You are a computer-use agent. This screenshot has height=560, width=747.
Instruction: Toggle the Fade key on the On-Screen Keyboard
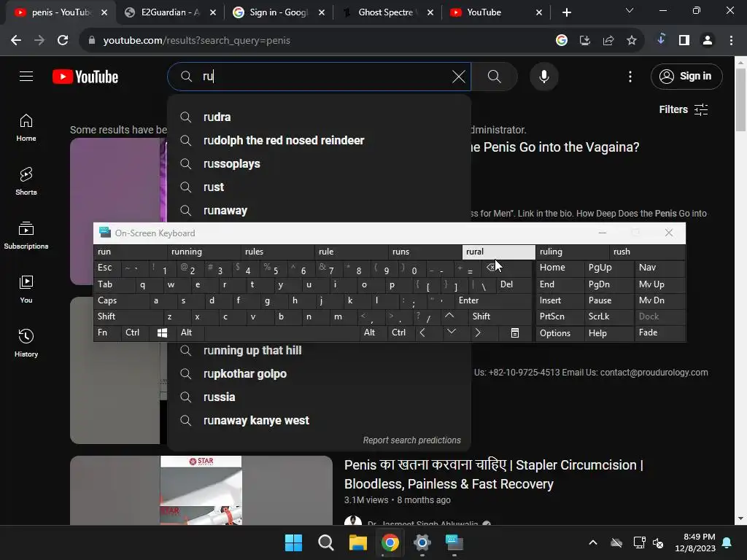659,332
